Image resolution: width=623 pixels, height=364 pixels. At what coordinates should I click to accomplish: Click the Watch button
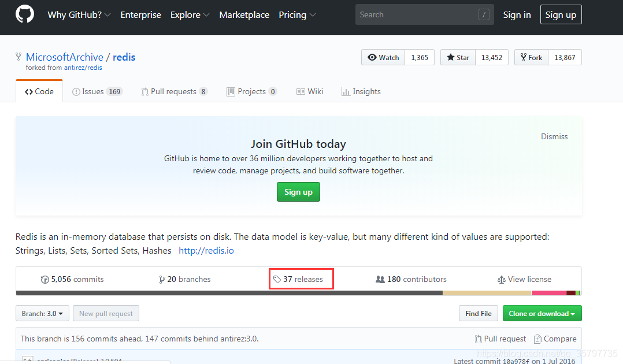(383, 57)
